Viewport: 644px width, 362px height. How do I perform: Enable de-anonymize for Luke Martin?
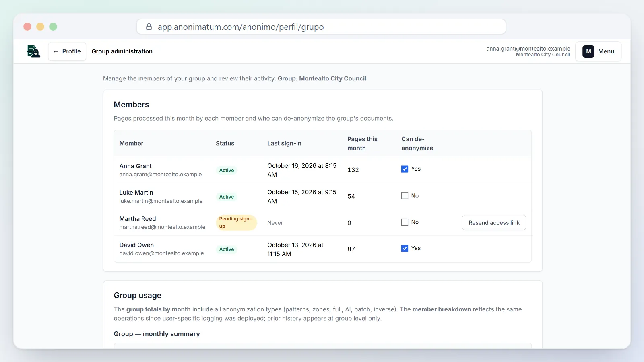pyautogui.click(x=405, y=196)
